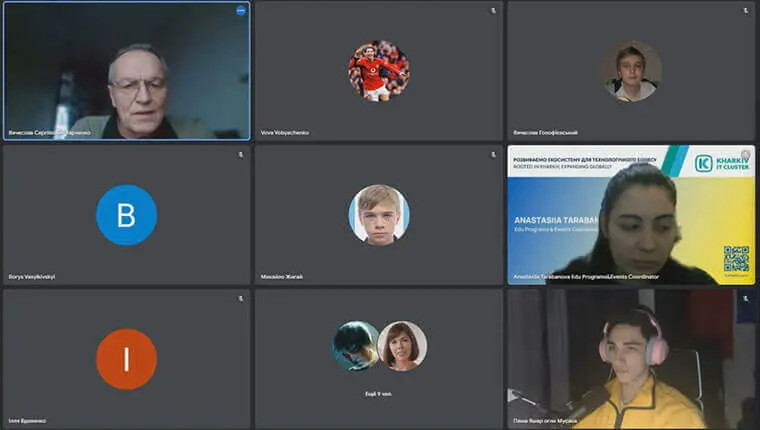Viewport: 760px width, 430px height.
Task: Select the Kharkiv IT Cluster logo
Action: pyautogui.click(x=722, y=163)
